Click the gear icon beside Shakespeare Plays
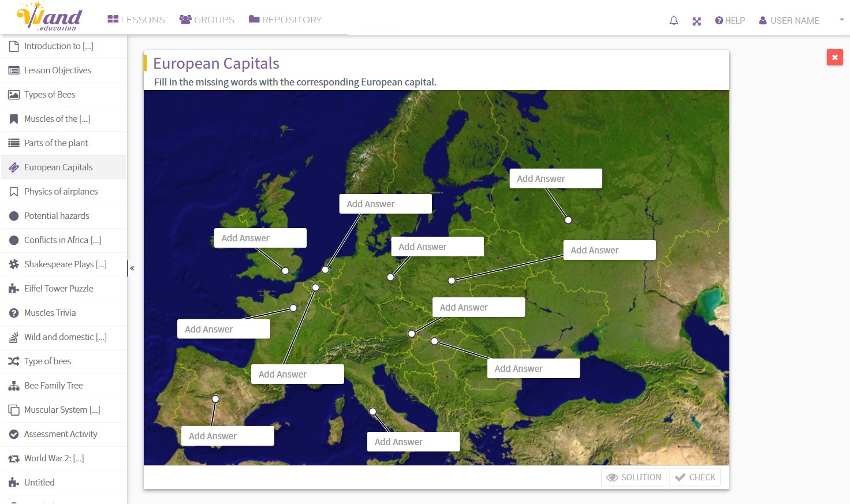The image size is (850, 504). point(14,264)
